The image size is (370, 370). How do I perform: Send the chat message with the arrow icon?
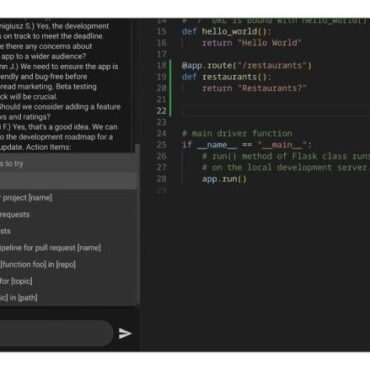[x=125, y=333]
